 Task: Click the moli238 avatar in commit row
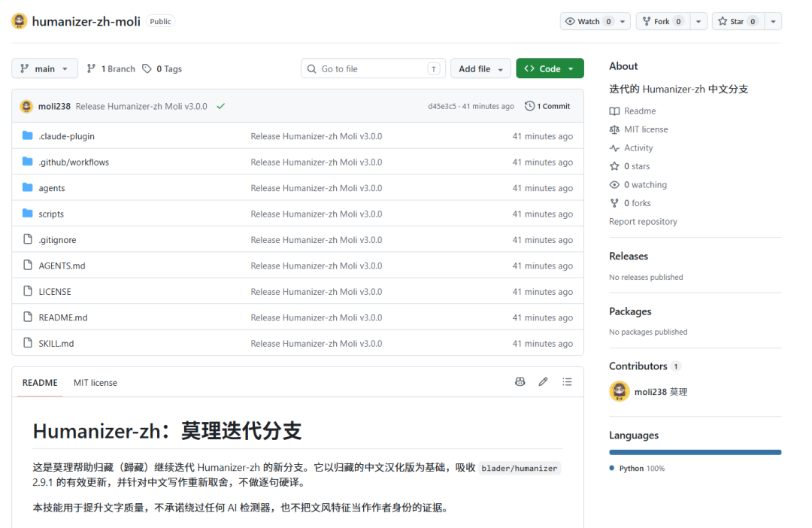26,106
